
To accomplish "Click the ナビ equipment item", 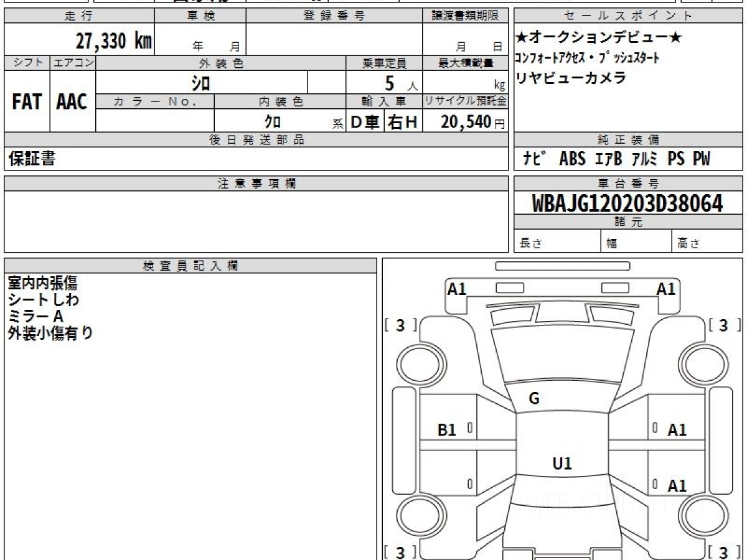I will point(535,159).
